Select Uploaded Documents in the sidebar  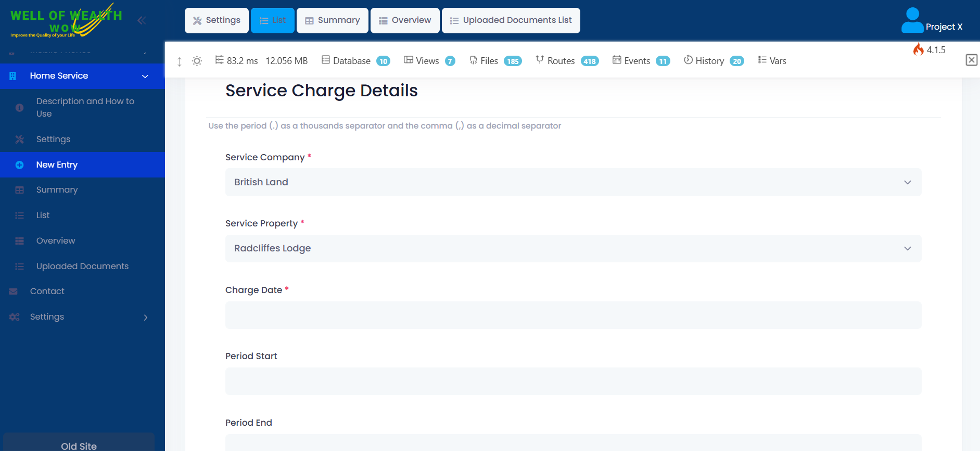click(x=82, y=266)
